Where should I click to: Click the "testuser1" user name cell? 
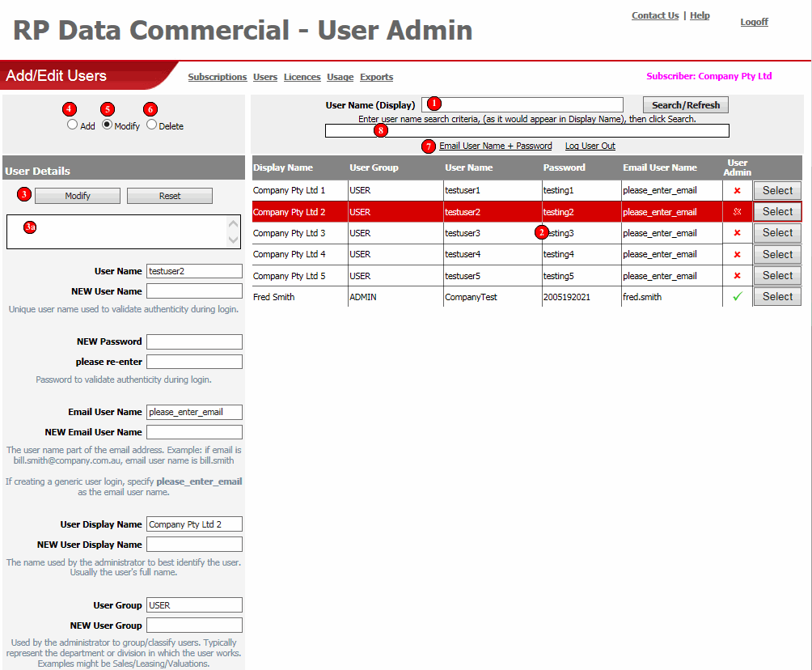pos(463,191)
